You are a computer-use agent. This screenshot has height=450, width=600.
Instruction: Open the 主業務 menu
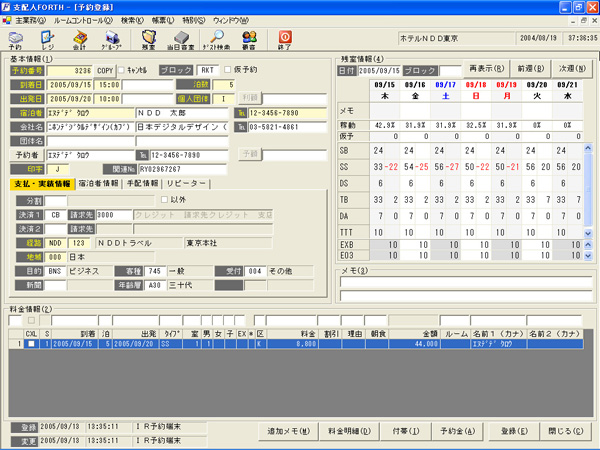[x=27, y=20]
